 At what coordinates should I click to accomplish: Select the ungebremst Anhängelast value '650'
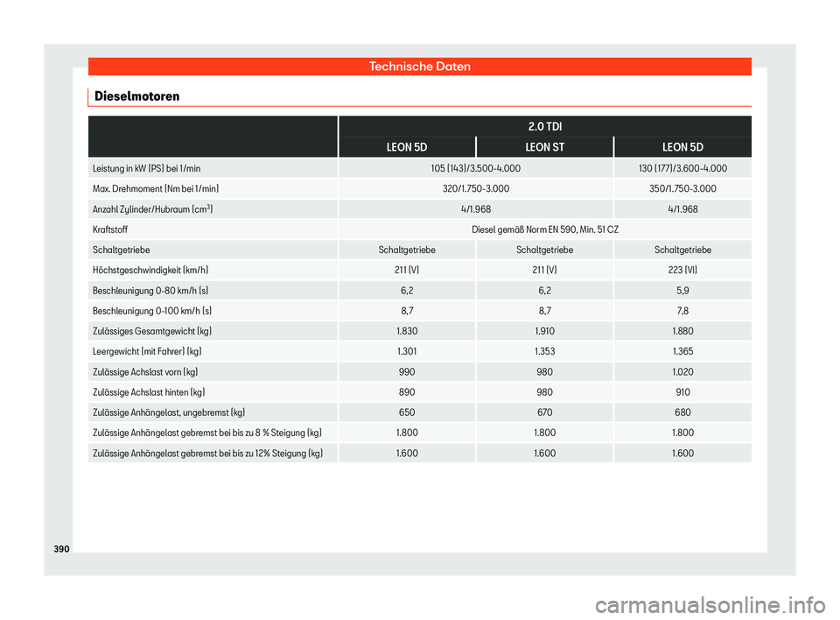(407, 413)
